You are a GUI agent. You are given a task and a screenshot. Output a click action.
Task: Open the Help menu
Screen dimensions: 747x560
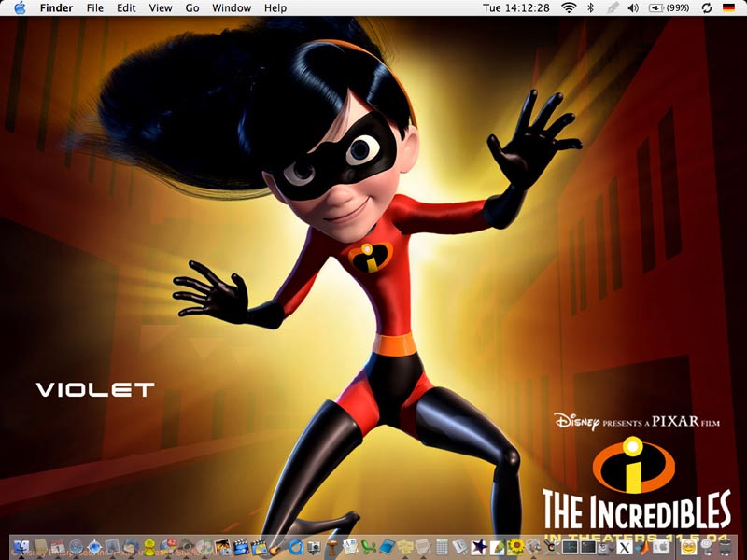[x=275, y=8]
